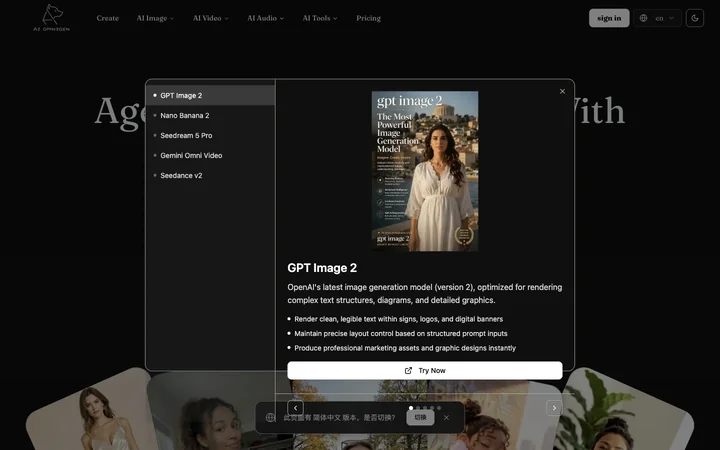Screen dimensions: 720x450
Task: Open the AI Omnigen logo home link
Action: (51, 18)
